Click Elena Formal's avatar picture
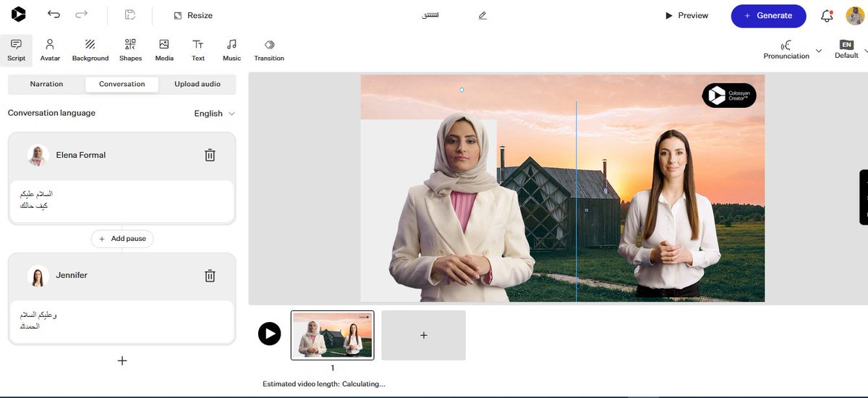This screenshot has width=868, height=398. [x=38, y=155]
